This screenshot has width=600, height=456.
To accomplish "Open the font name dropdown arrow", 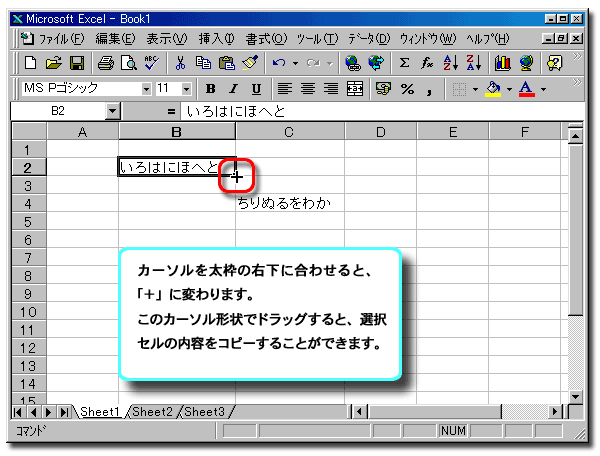I will pyautogui.click(x=146, y=89).
